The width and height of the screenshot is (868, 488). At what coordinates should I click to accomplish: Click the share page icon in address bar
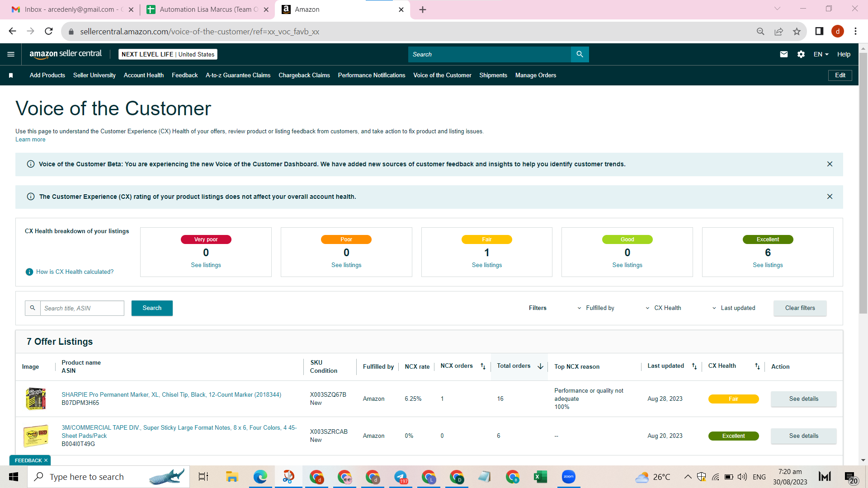click(778, 31)
